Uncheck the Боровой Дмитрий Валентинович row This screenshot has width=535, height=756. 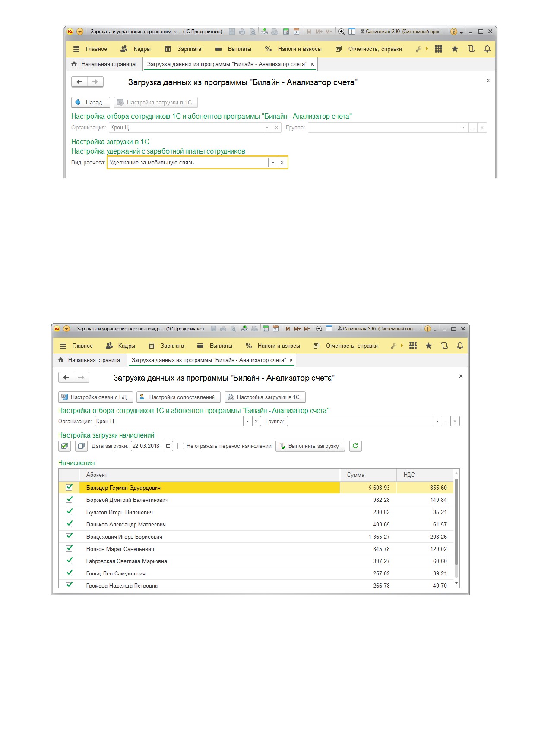click(x=69, y=499)
